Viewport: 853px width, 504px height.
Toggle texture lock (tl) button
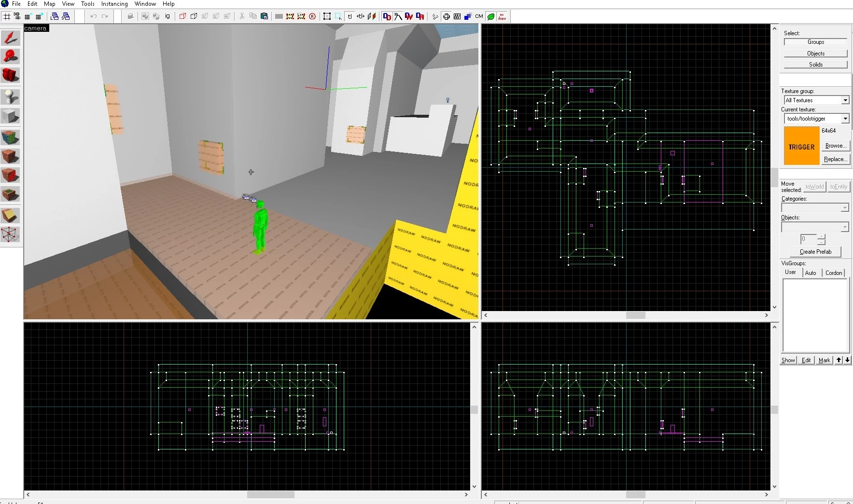(x=350, y=16)
